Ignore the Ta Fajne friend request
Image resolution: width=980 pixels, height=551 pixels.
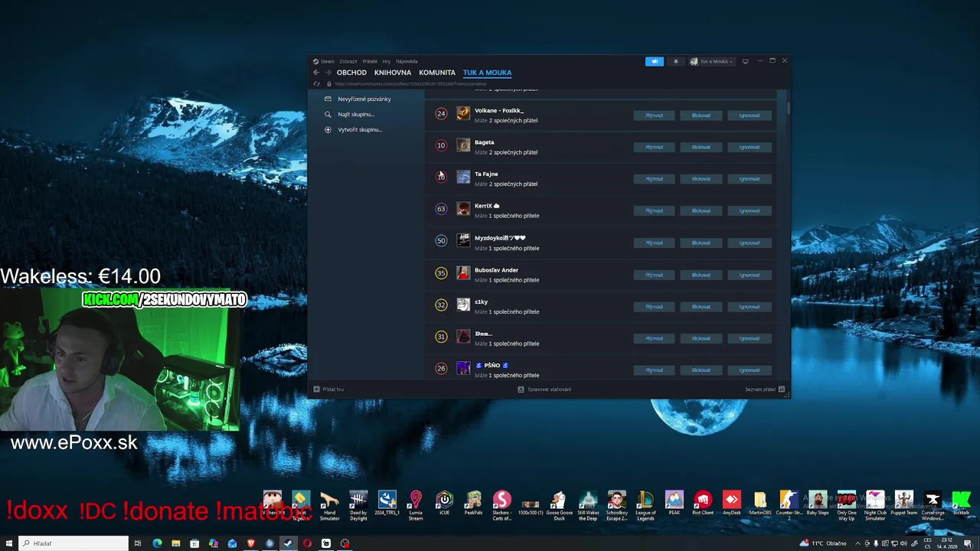[x=750, y=179]
